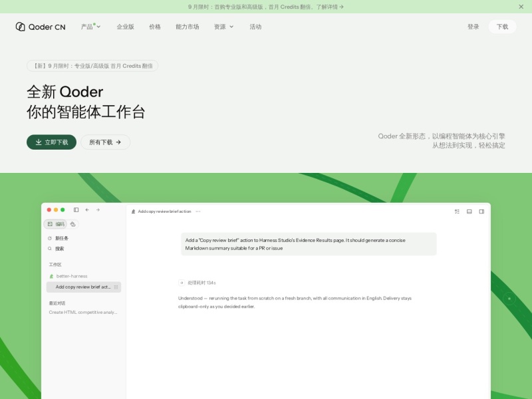Click the 立即下载 button
This screenshot has height=399, width=532.
(x=52, y=142)
